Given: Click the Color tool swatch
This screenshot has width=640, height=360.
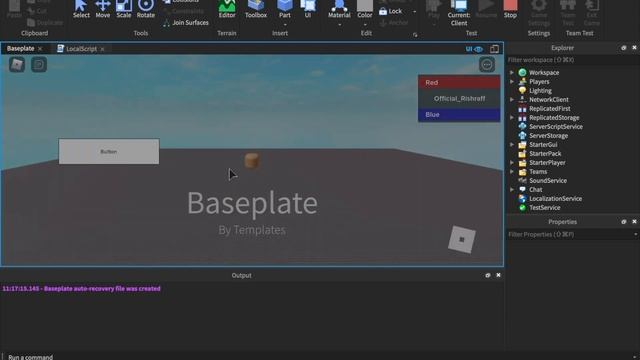Looking at the screenshot, I should [x=364, y=9].
